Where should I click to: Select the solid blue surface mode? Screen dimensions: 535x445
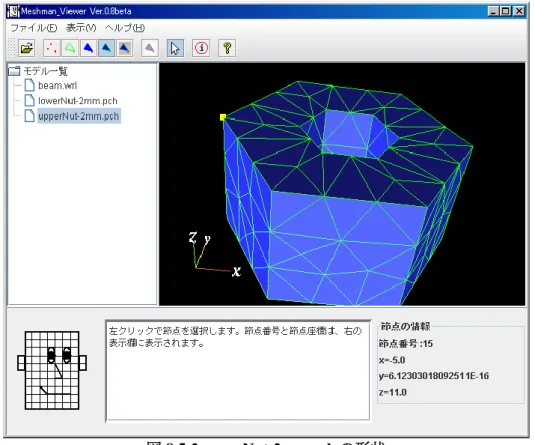pos(88,48)
